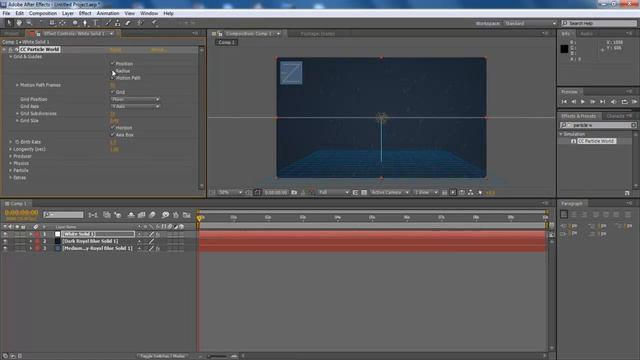Screen dimensions: 640x360
Task: Select the Selection arrow tool
Action: coord(9,23)
